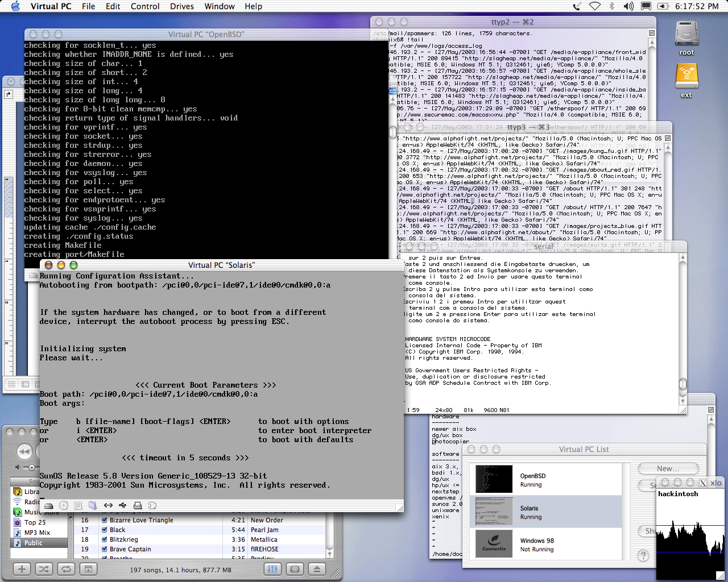Screen dimensions: 728x582
Task: Enable shuffle in iTunes
Action: click(43, 569)
